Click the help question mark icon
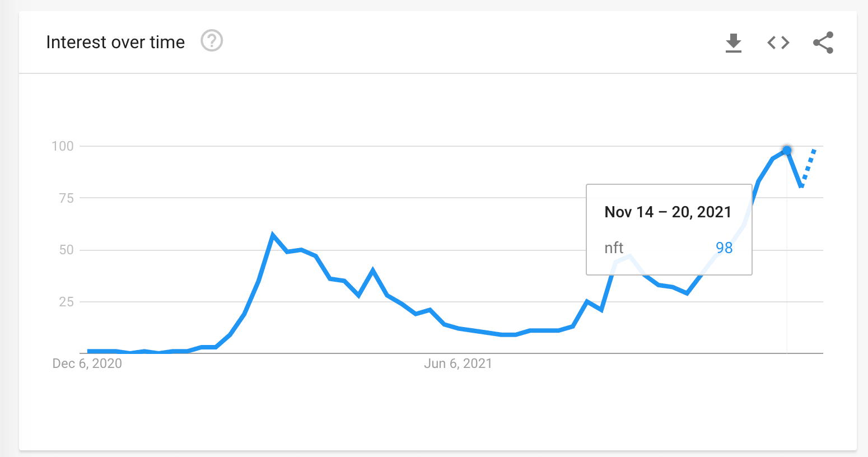Viewport: 868px width, 457px height. (x=212, y=41)
